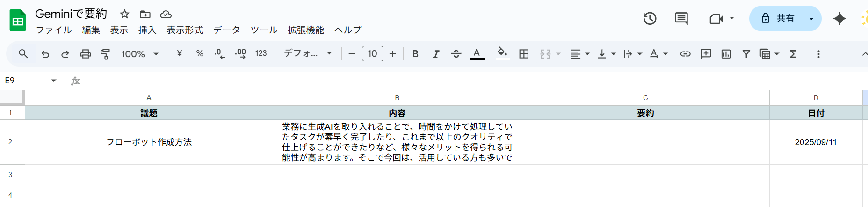Image resolution: width=868 pixels, height=207 pixels.
Task: Select cell フローボット作成方法
Action: tap(149, 142)
